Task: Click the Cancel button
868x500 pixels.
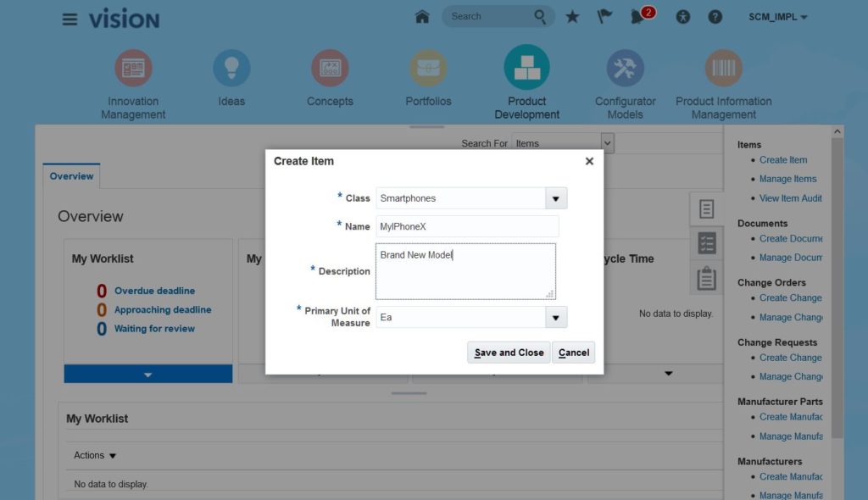Action: [x=574, y=353]
